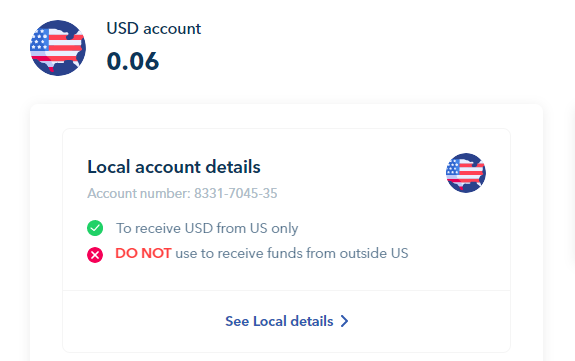
Task: Click the 'Account number:' label
Action: tap(139, 193)
